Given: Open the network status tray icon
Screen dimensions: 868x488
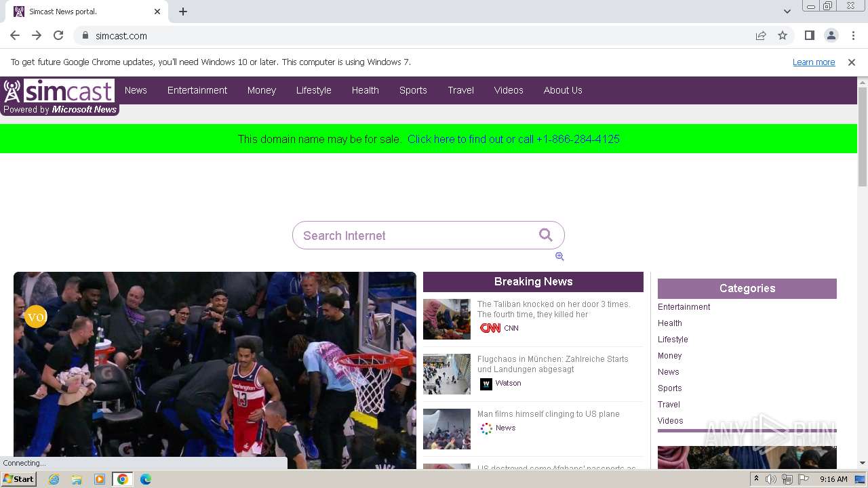Looking at the screenshot, I should [787, 479].
